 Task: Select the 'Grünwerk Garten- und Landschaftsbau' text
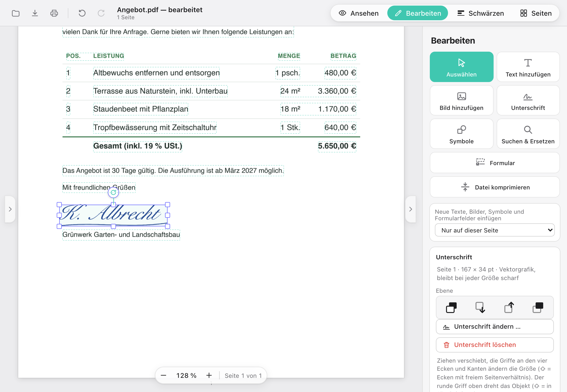click(x=121, y=235)
